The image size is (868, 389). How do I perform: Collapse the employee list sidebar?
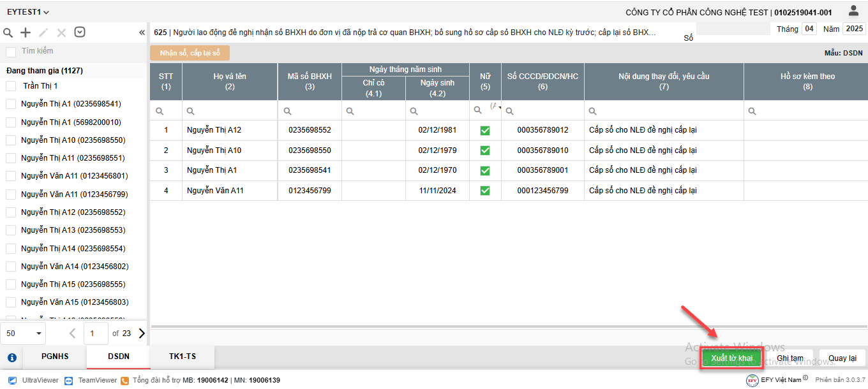tap(142, 33)
